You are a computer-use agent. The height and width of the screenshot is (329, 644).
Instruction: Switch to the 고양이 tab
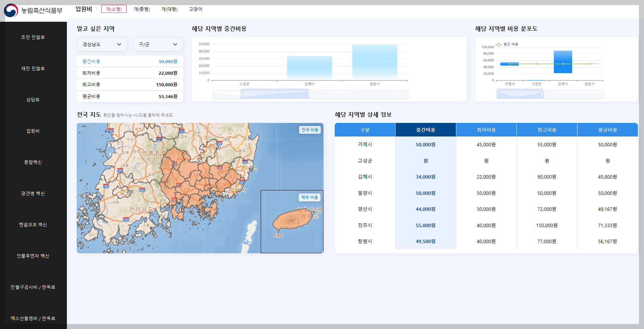(x=195, y=9)
